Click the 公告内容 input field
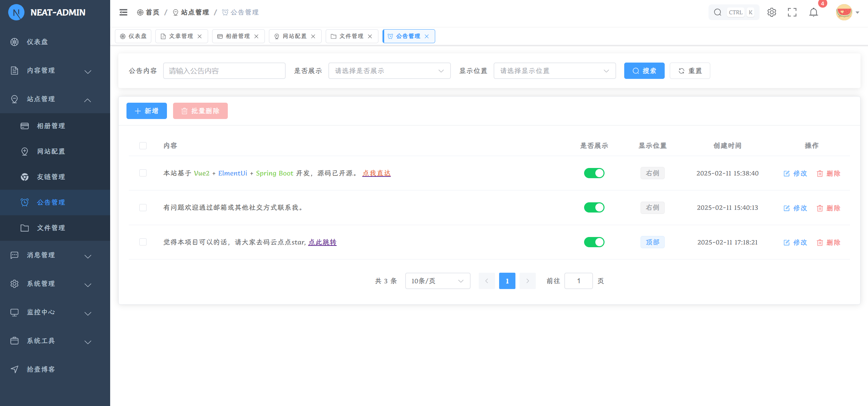Screen dimensions: 868x406 click(x=224, y=71)
